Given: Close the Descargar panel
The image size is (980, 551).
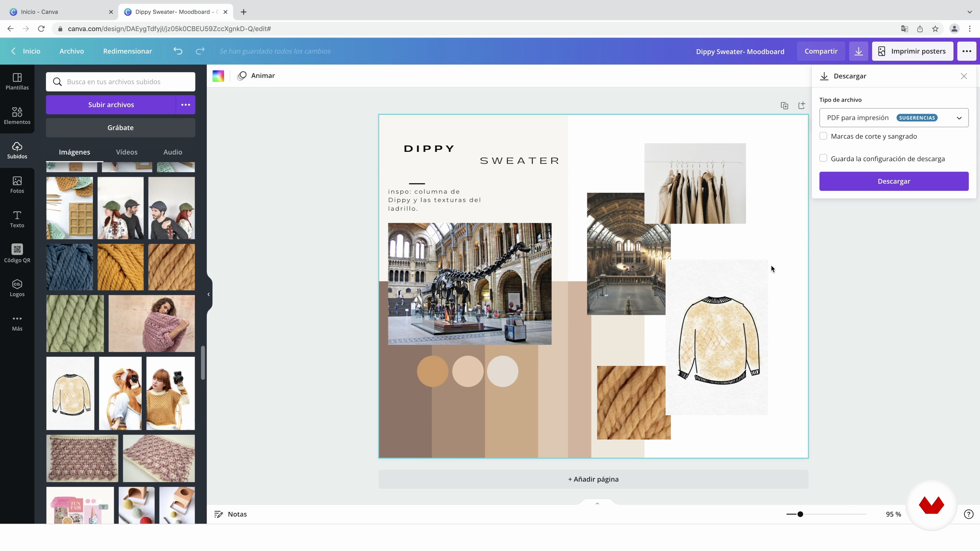Looking at the screenshot, I should [x=964, y=76].
